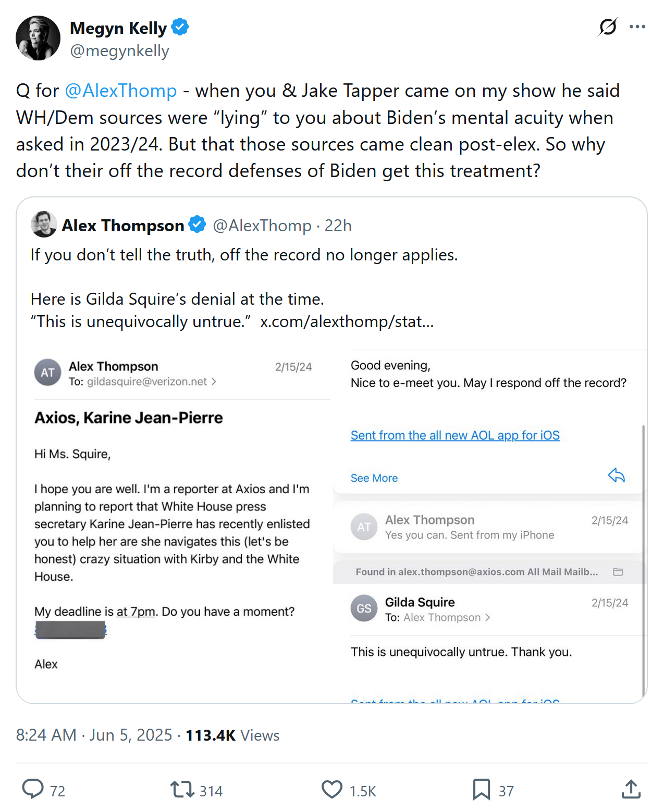
Task: Open the three-dot more options menu
Action: [x=637, y=27]
